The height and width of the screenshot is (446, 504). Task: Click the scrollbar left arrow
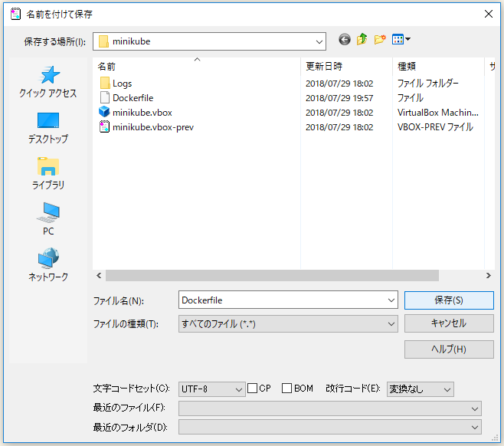point(99,276)
